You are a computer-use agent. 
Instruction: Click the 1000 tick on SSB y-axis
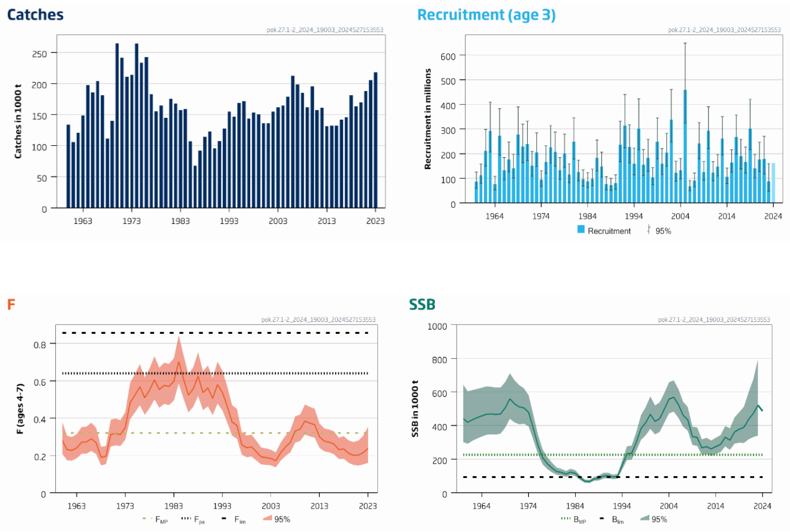[x=437, y=326]
